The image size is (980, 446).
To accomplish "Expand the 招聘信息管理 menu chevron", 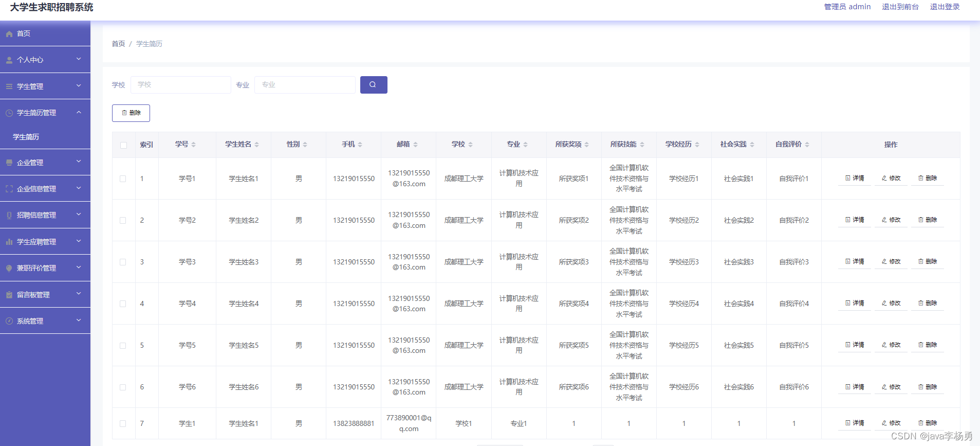I will (79, 215).
